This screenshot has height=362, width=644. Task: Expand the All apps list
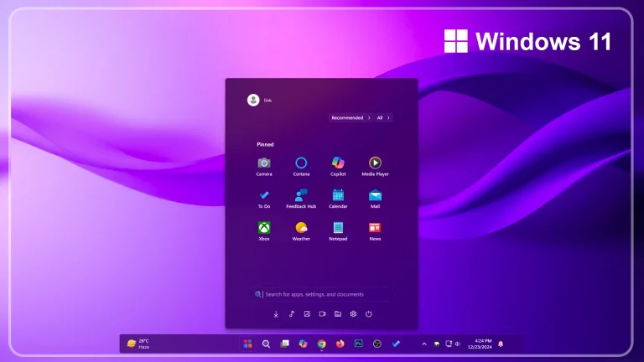[383, 118]
